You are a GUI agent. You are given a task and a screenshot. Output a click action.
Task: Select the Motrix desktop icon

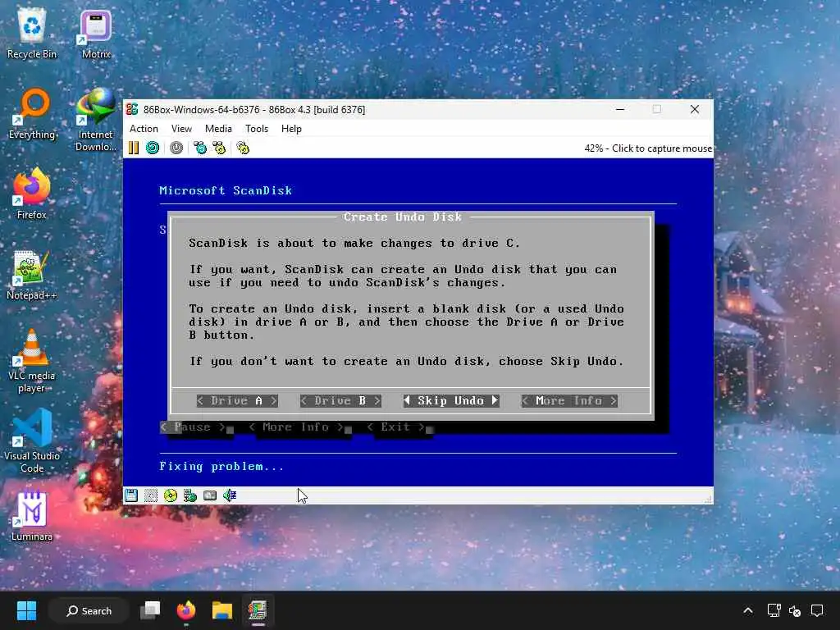tap(96, 33)
